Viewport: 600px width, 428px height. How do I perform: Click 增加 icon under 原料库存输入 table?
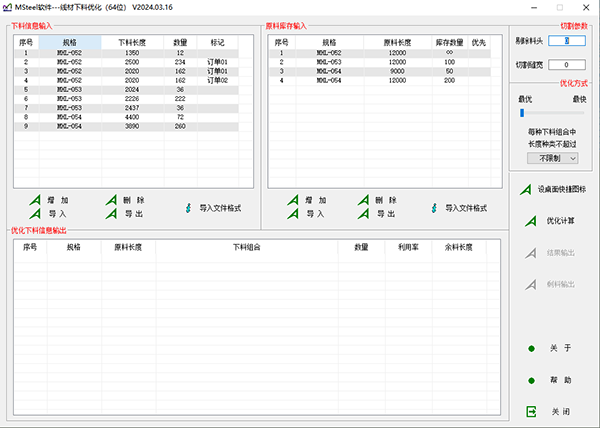[x=293, y=200]
